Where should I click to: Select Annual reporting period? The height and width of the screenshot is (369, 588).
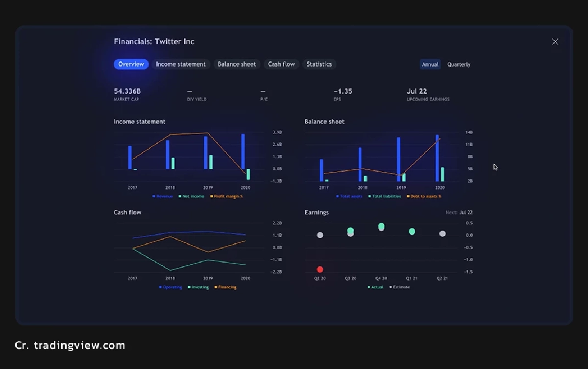(430, 64)
